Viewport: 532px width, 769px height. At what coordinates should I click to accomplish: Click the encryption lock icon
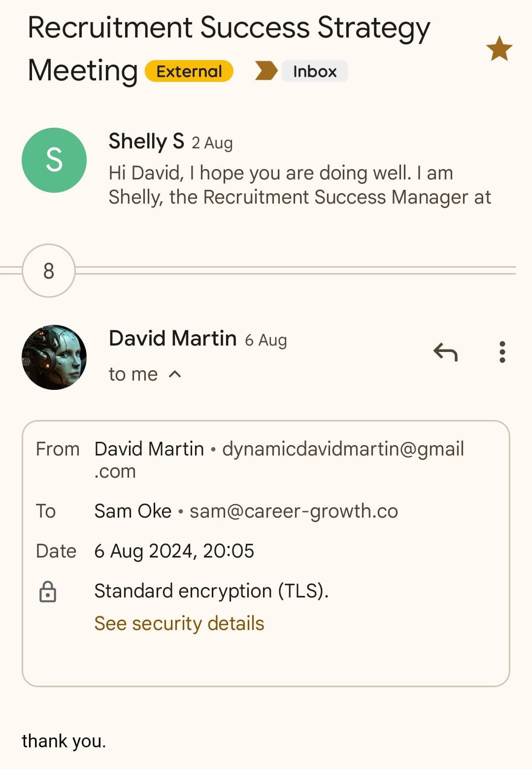pos(48,592)
